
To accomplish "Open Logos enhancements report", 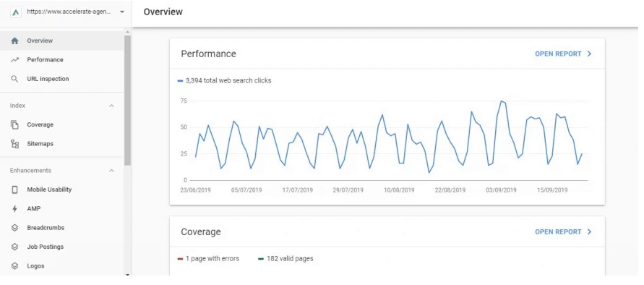I will (x=62, y=266).
